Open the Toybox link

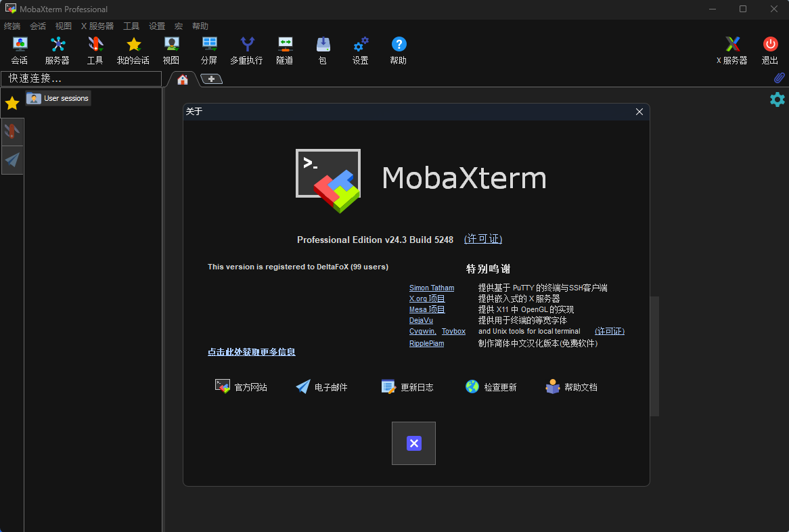coord(453,331)
